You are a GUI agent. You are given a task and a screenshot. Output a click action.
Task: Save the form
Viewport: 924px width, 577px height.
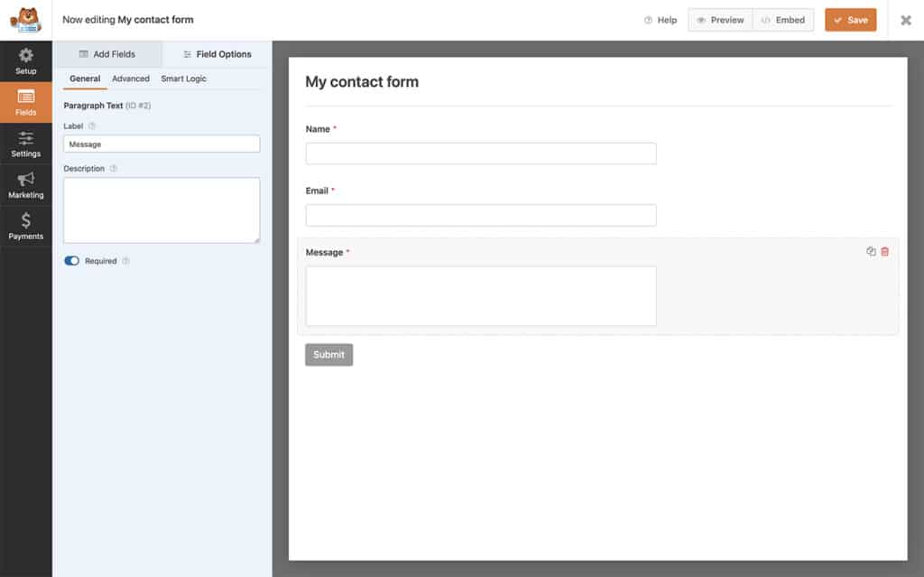(x=850, y=19)
